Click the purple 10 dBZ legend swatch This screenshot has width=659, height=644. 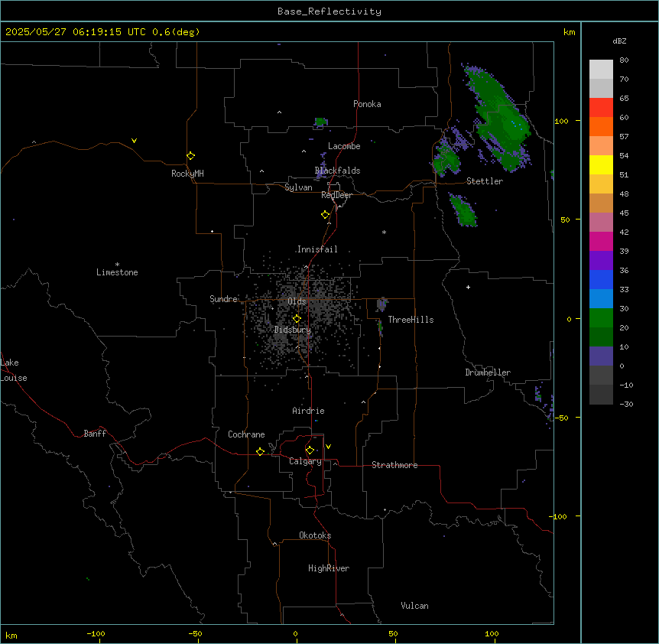click(601, 356)
